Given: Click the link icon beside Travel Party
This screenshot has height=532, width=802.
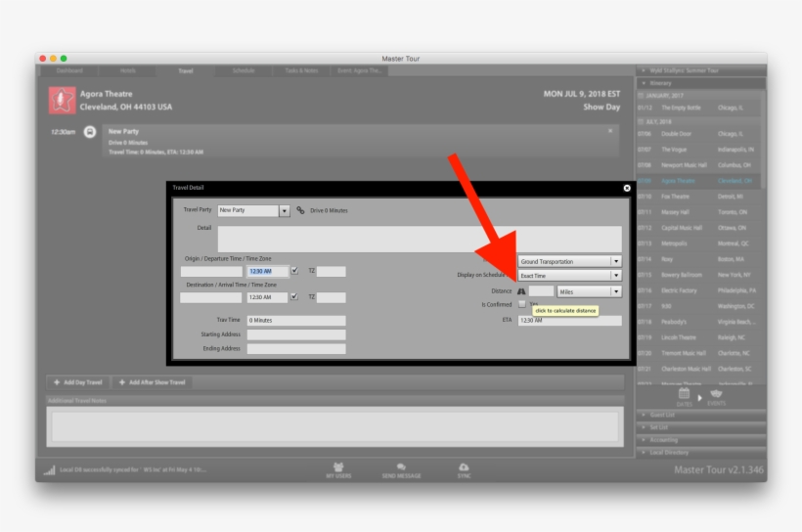Looking at the screenshot, I should [x=300, y=210].
